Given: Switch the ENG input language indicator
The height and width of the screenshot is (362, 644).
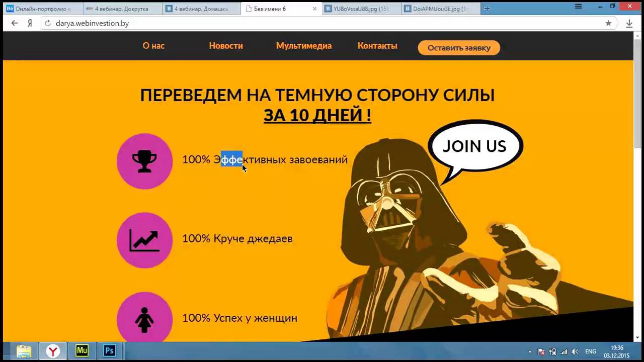Looking at the screenshot, I should pos(591,352).
